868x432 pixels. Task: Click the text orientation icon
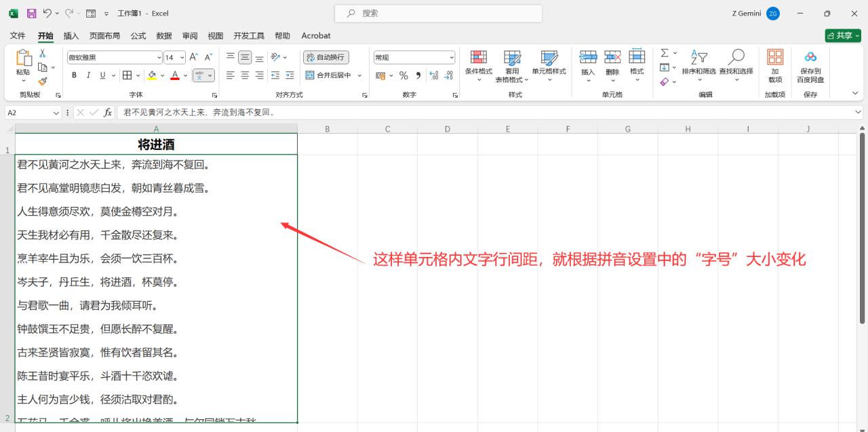point(275,58)
